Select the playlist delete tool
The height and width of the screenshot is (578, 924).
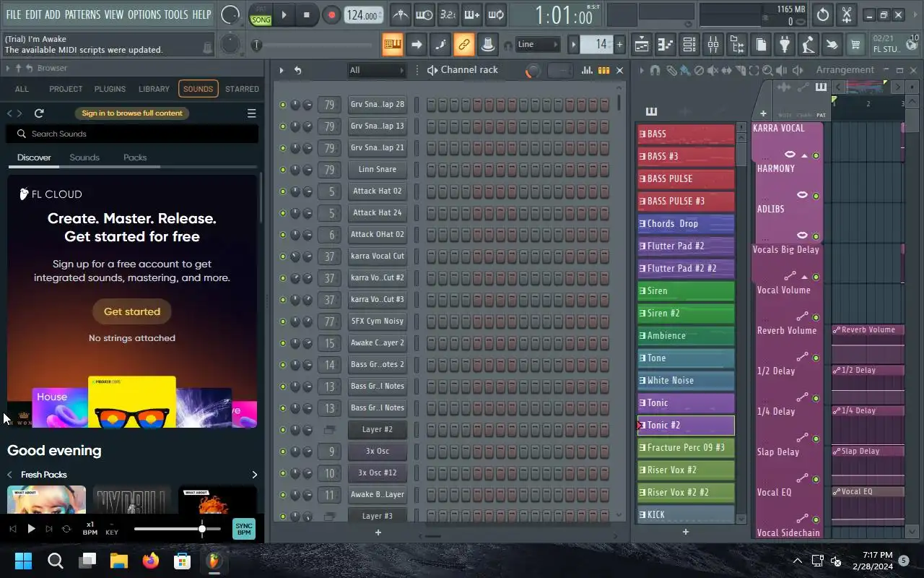point(699,71)
